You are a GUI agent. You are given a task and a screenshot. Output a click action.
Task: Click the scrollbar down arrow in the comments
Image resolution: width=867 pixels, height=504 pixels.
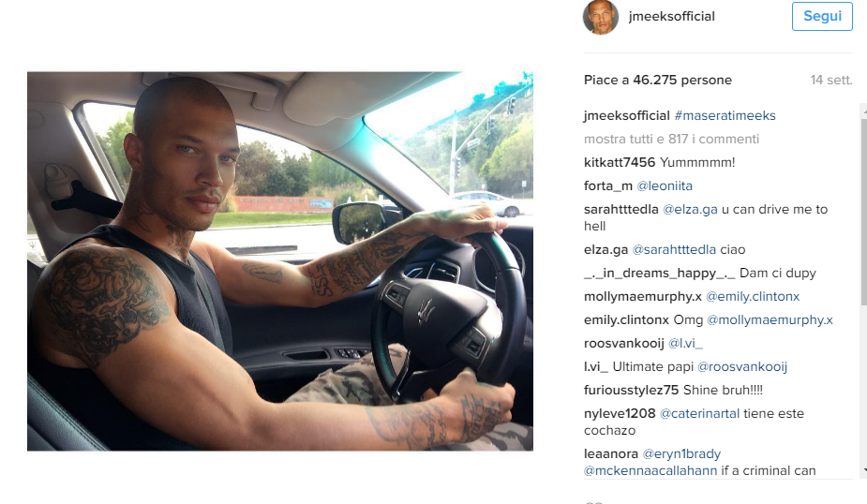[x=863, y=470]
